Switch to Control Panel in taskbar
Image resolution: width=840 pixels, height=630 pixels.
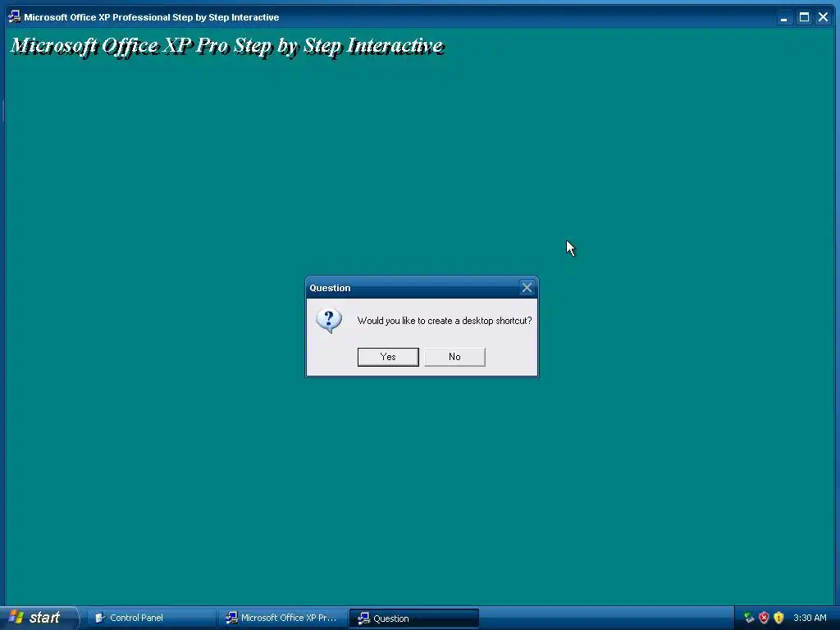point(151,618)
